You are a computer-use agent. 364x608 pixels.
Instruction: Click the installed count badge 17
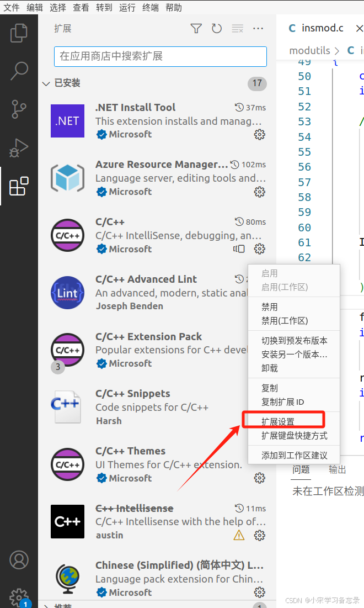257,83
